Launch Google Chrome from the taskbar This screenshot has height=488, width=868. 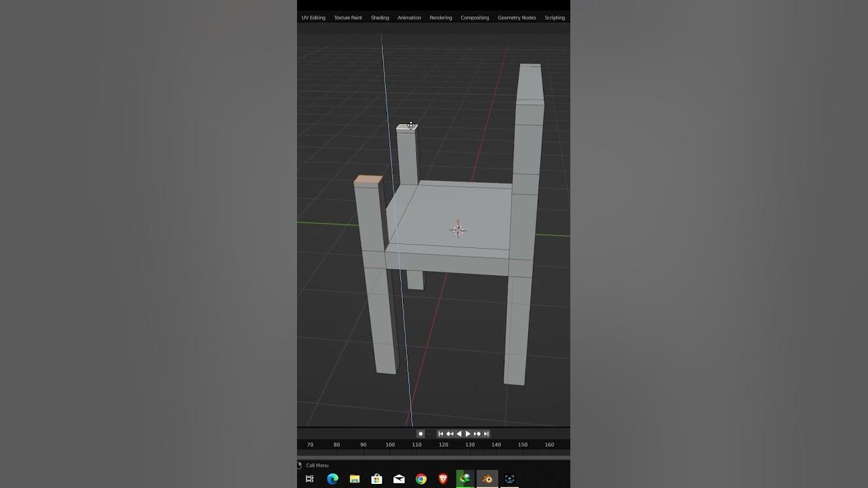[x=421, y=479]
